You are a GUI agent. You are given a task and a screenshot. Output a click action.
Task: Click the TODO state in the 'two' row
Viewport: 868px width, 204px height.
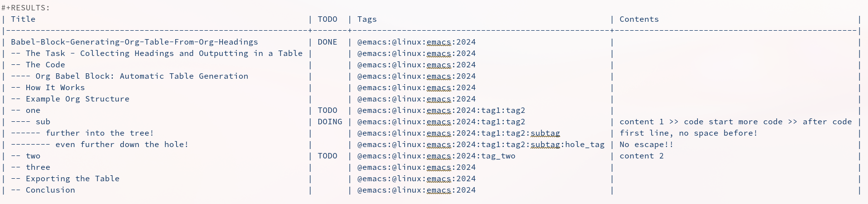[327, 156]
